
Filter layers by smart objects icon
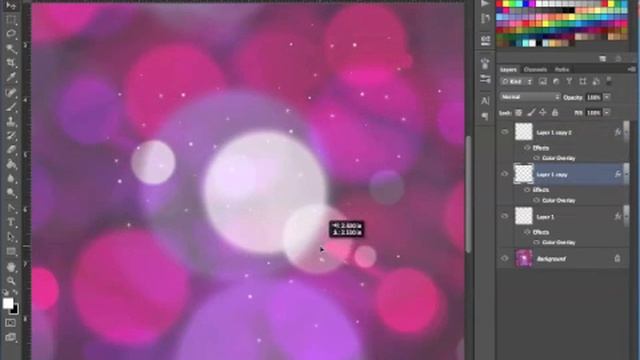coord(596,82)
